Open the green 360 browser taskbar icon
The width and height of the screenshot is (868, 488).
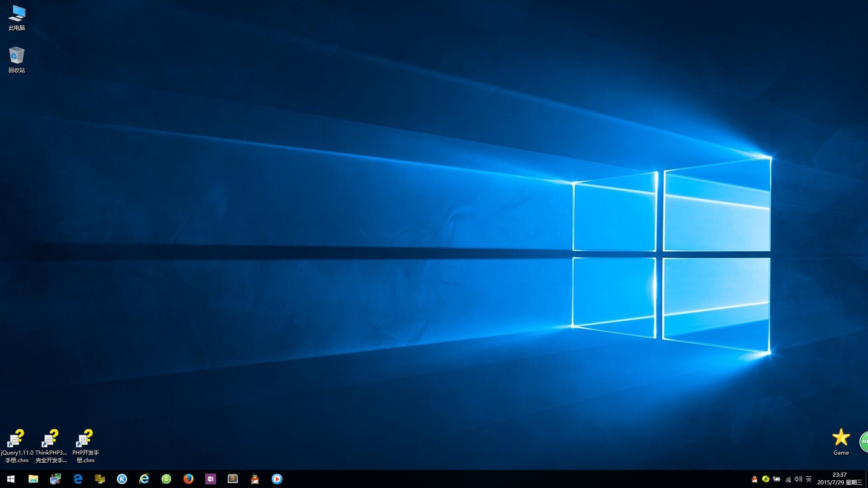tap(166, 479)
